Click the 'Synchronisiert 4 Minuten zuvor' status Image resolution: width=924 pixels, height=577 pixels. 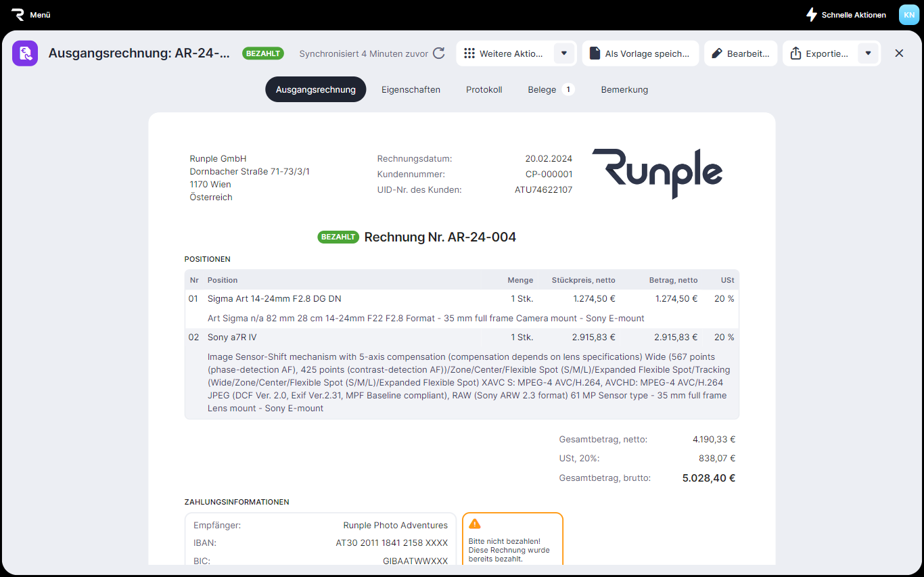pyautogui.click(x=364, y=53)
